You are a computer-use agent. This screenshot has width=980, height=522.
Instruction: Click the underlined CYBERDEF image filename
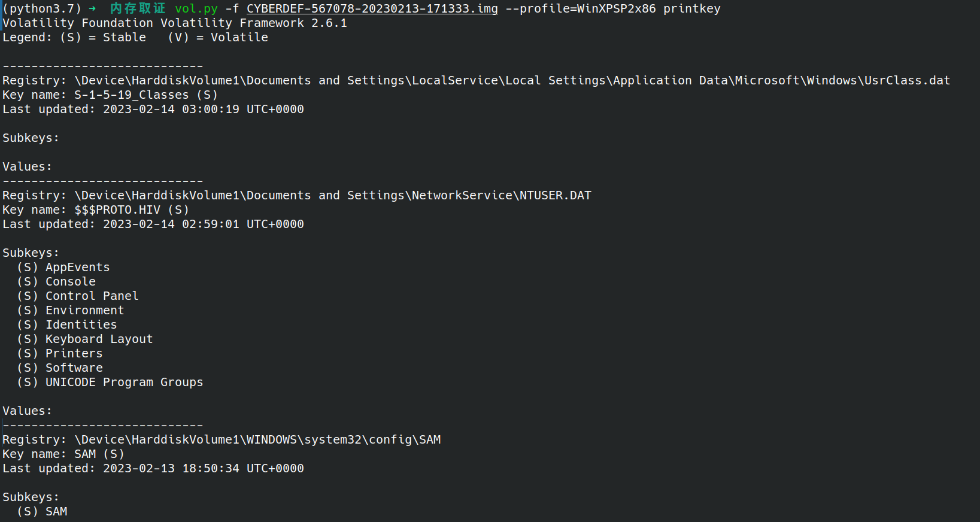[x=372, y=9]
